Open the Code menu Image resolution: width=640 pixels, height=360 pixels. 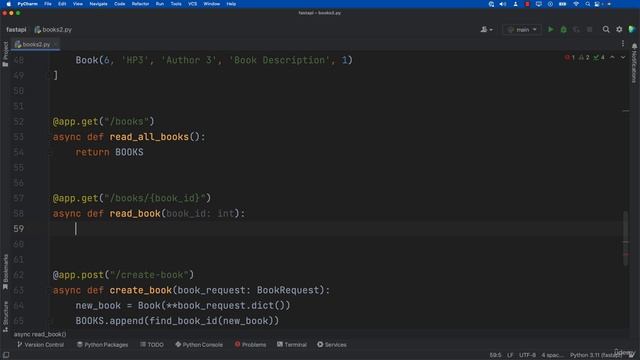click(x=120, y=4)
